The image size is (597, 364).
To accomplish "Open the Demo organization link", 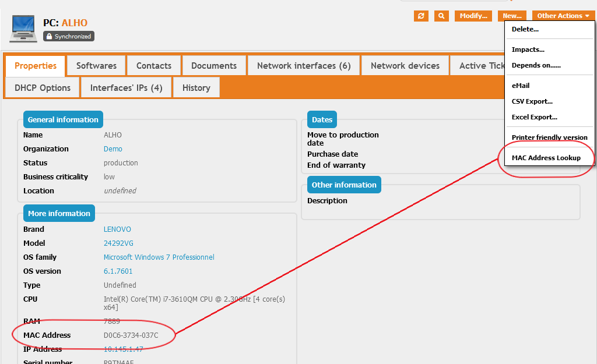I will pos(113,149).
